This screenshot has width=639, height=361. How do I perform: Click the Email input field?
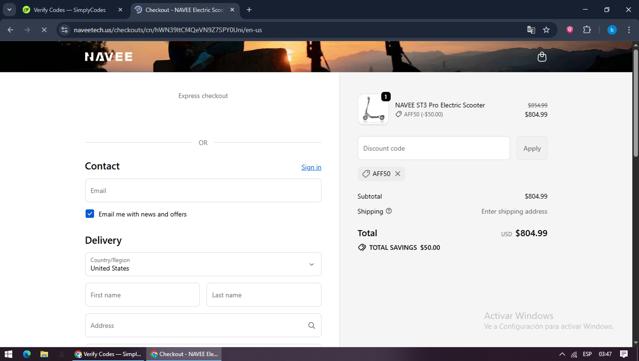203,190
